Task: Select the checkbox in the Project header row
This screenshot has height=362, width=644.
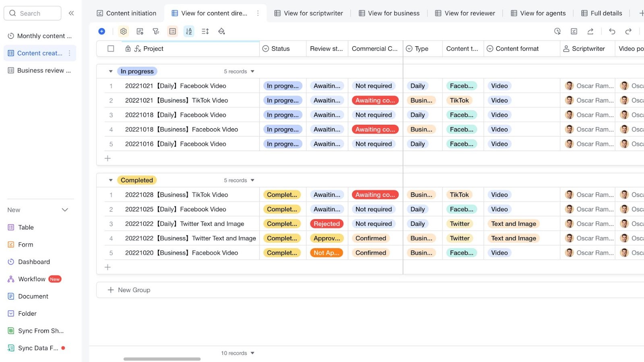Action: (111, 48)
